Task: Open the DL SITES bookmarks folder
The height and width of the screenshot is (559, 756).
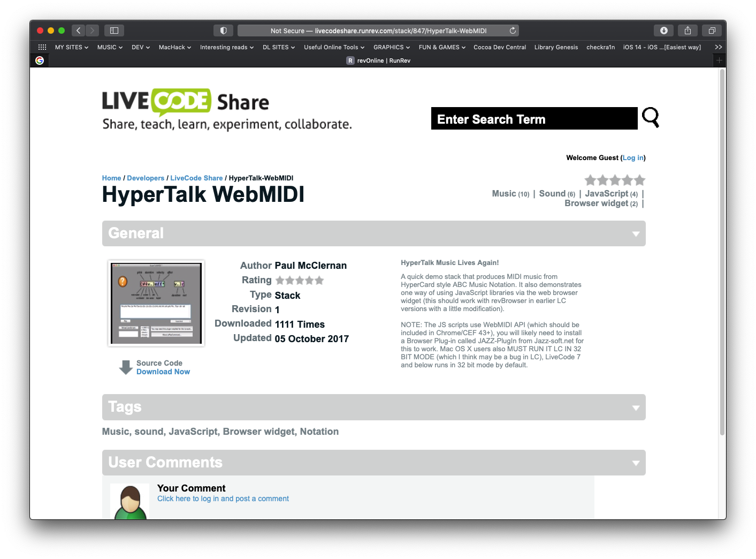Action: point(279,47)
